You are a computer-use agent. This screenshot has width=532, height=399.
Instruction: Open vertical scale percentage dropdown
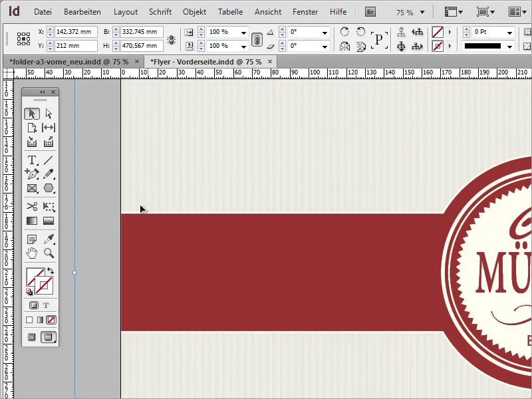(243, 47)
